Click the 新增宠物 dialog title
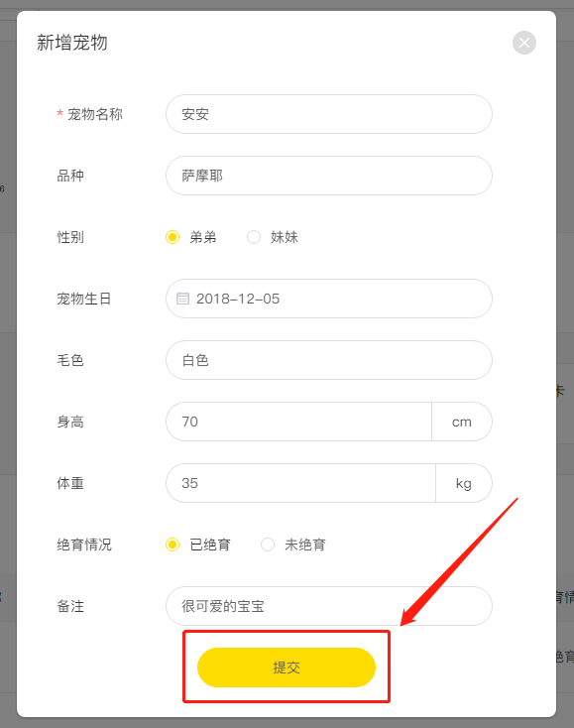The image size is (574, 728). coord(72,43)
